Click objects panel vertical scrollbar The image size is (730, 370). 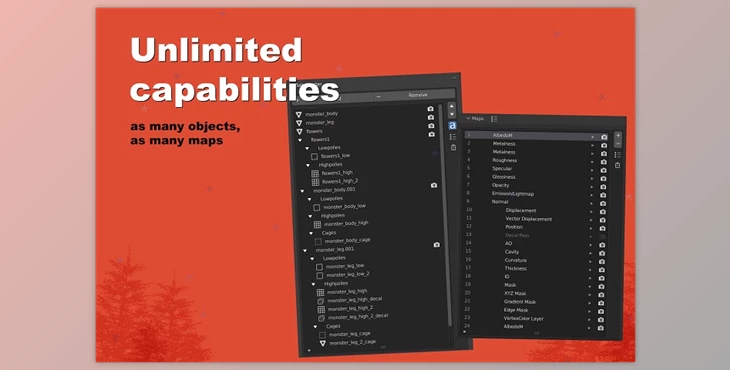pos(446,214)
